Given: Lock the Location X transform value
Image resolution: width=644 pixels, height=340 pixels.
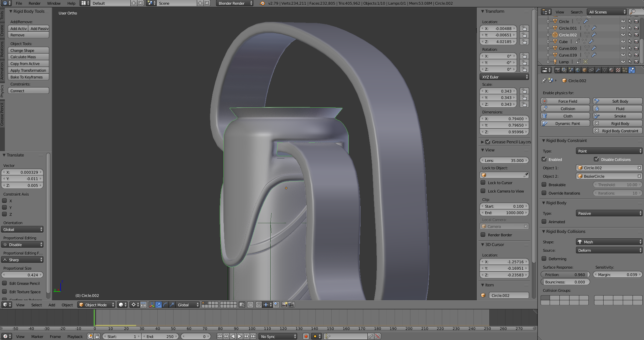Looking at the screenshot, I should (524, 29).
